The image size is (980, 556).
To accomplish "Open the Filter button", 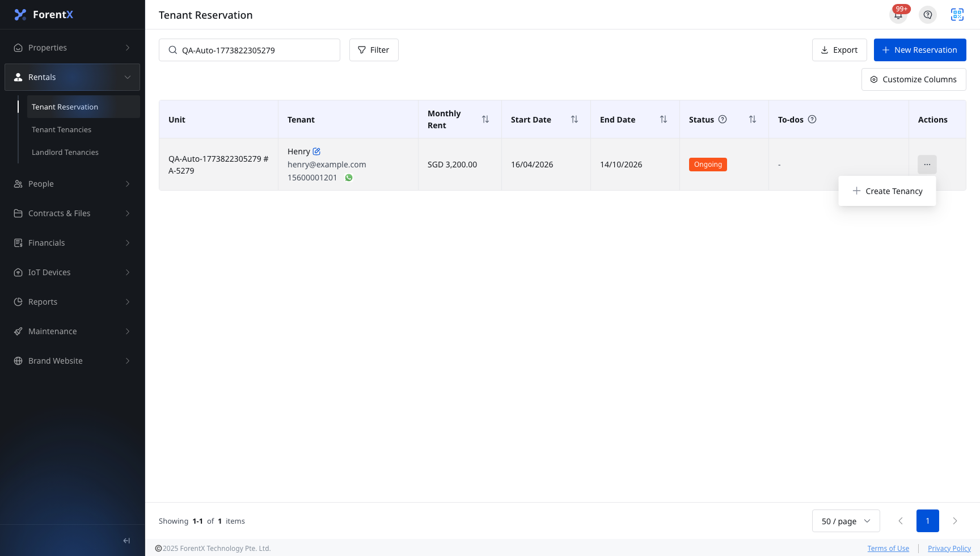I will point(374,50).
